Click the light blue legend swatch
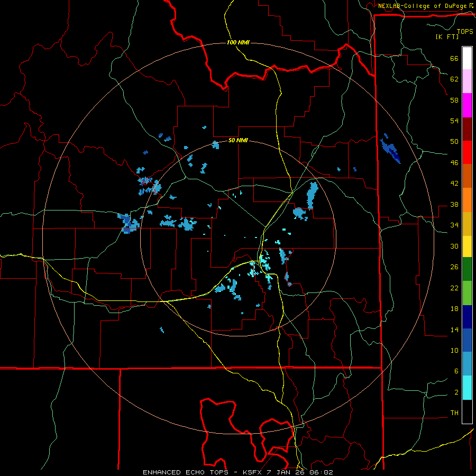 click(467, 364)
